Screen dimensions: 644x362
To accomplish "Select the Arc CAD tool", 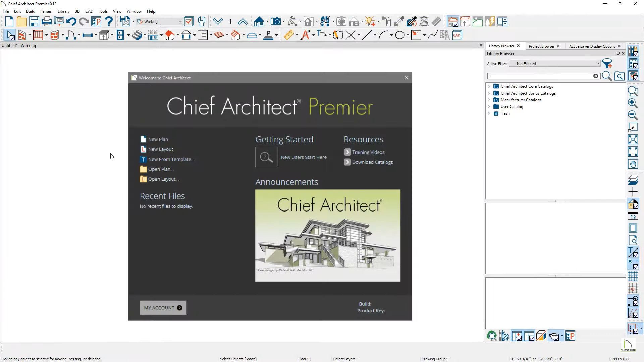I will point(383,35).
